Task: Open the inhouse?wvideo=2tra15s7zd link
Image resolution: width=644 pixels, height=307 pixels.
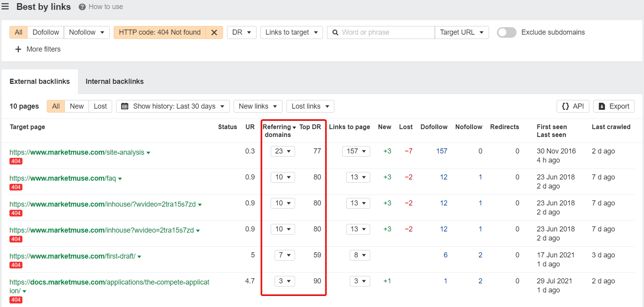Action: 101,230
